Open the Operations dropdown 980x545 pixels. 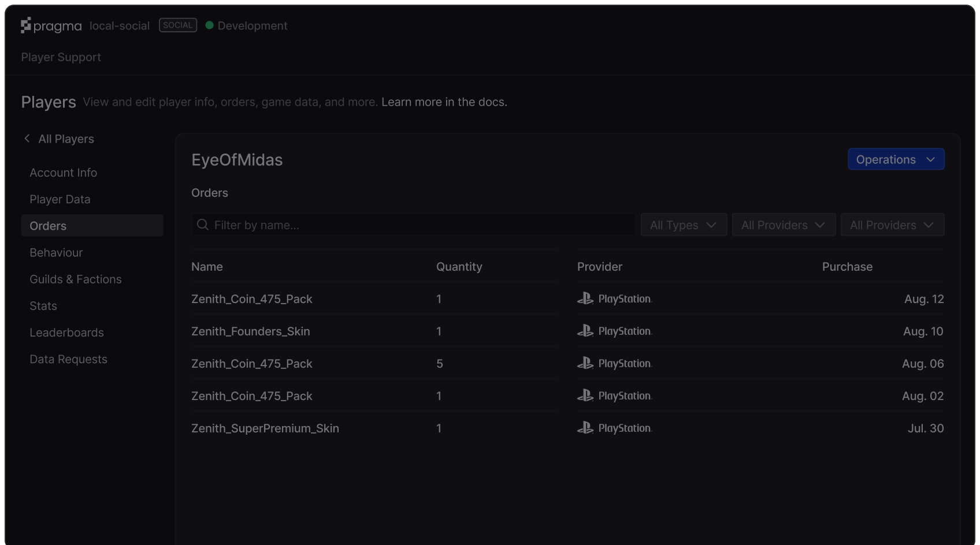coord(896,159)
